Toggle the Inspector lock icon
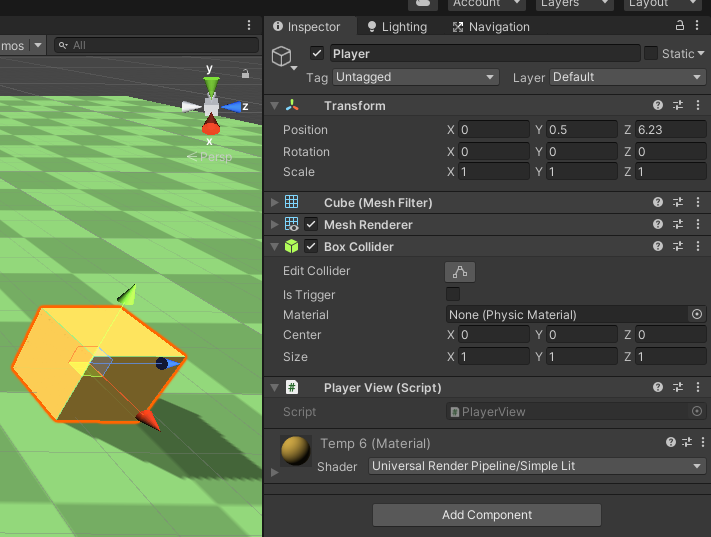This screenshot has width=711, height=537. (681, 26)
